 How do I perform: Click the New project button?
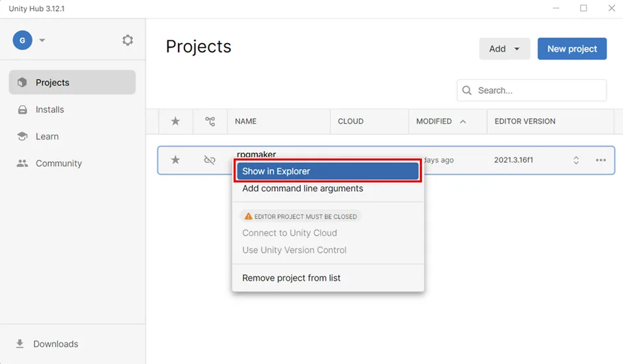click(572, 49)
